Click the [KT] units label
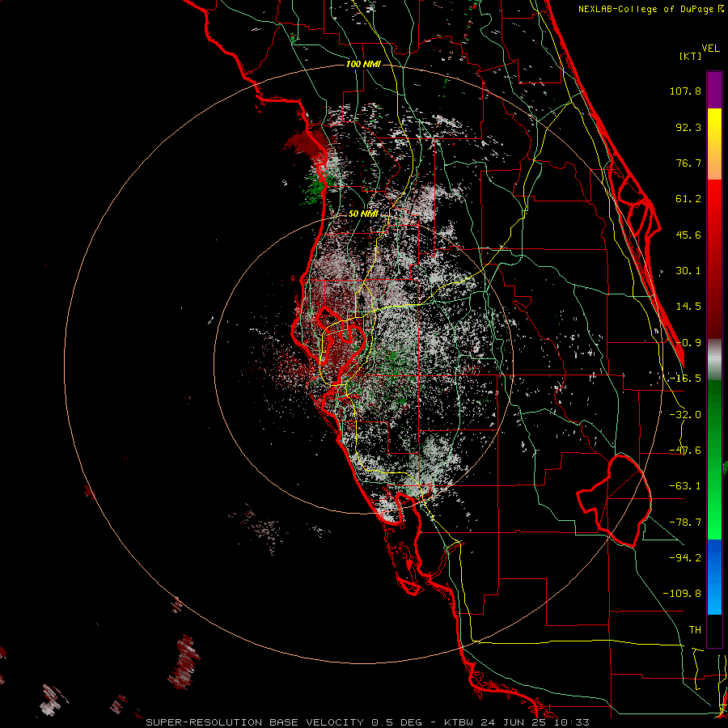 click(691, 56)
